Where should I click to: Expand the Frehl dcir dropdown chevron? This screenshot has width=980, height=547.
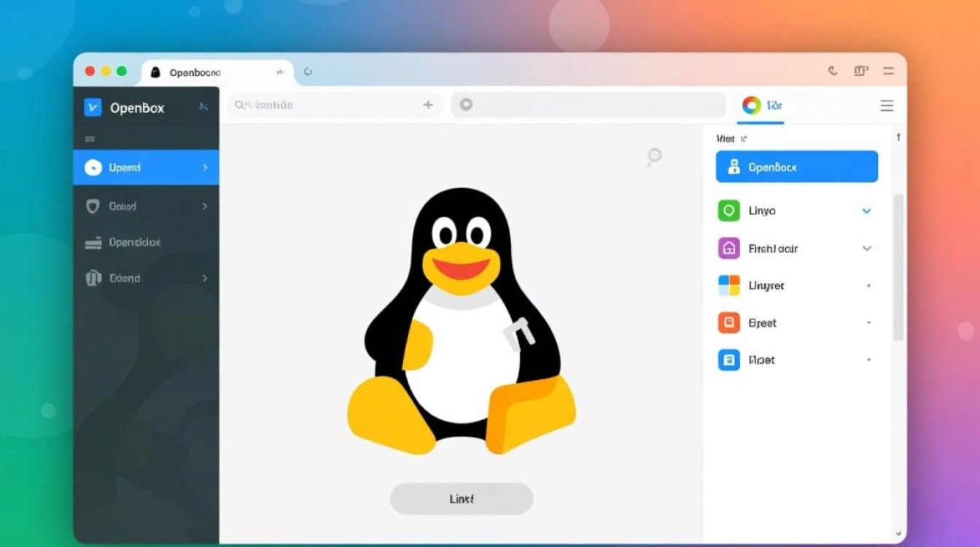tap(867, 248)
